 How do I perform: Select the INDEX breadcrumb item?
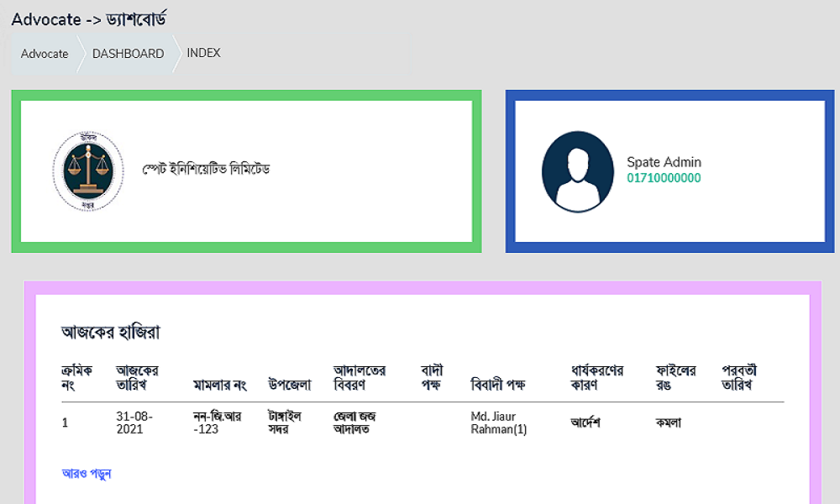(203, 53)
